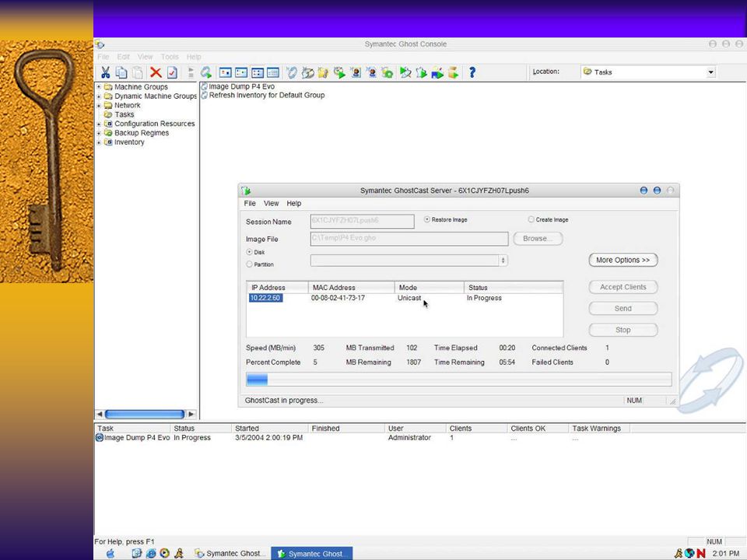Select the Create Image radio button
The height and width of the screenshot is (560, 747).
click(x=531, y=219)
